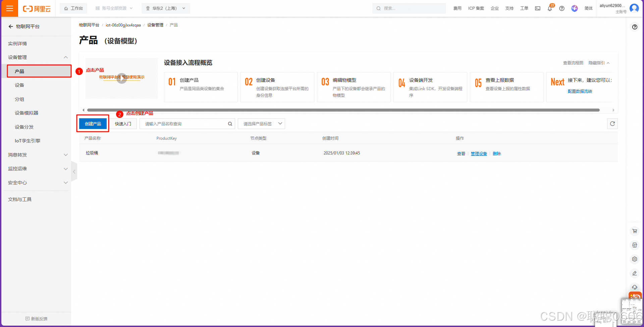
Task: Open step card 03 编辑物模型
Action: tap(354, 87)
